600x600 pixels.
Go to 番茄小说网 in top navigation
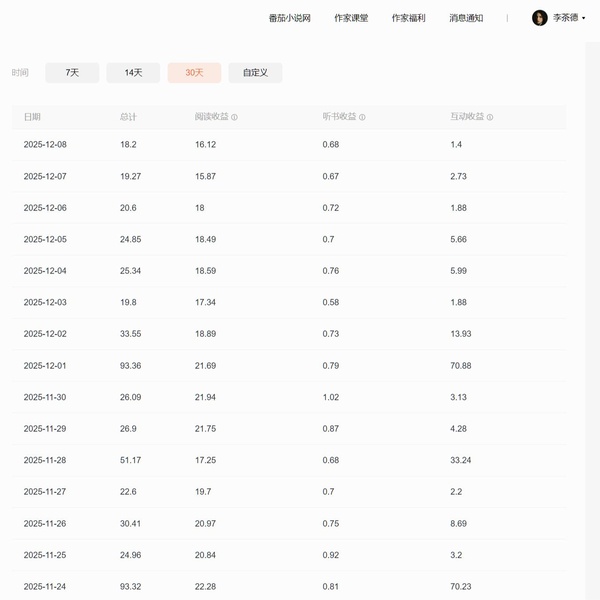(x=290, y=18)
